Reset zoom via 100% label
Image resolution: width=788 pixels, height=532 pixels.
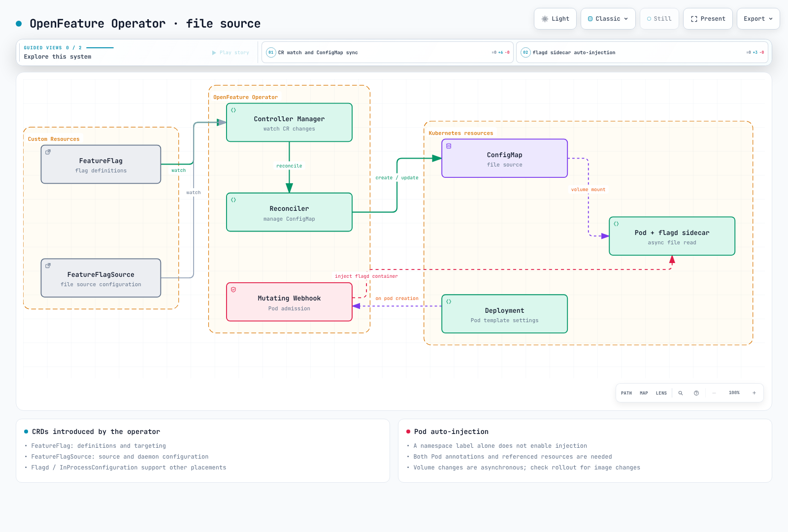734,393
